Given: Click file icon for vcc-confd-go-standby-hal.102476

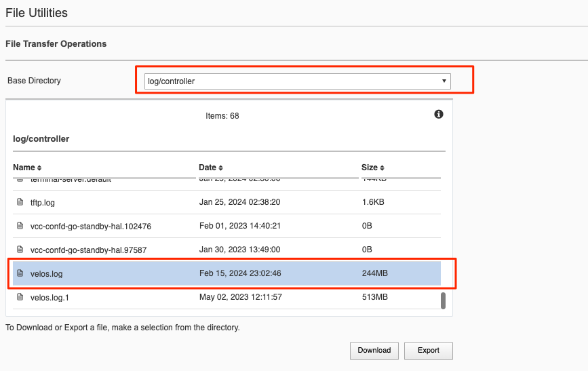Looking at the screenshot, I should [20, 226].
